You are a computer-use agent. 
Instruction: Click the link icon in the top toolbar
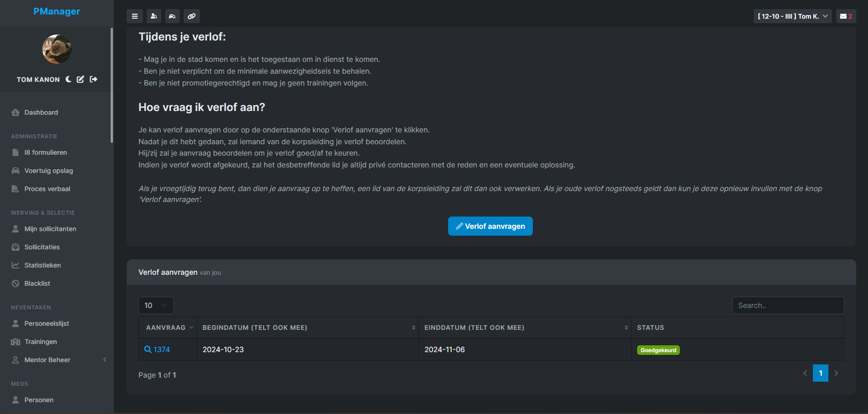pyautogui.click(x=192, y=16)
